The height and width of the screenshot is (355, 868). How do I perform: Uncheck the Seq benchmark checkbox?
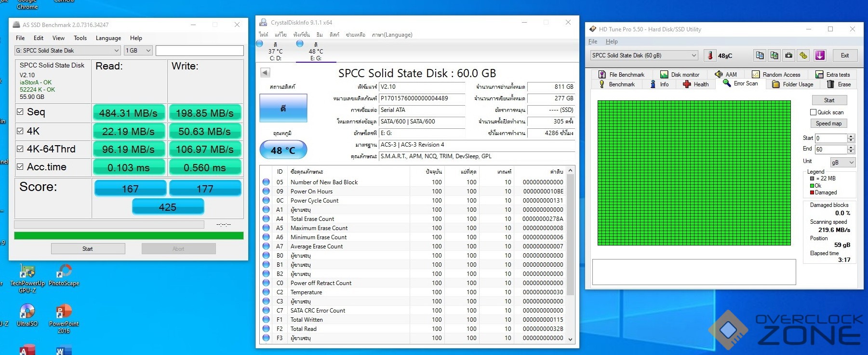[x=20, y=112]
